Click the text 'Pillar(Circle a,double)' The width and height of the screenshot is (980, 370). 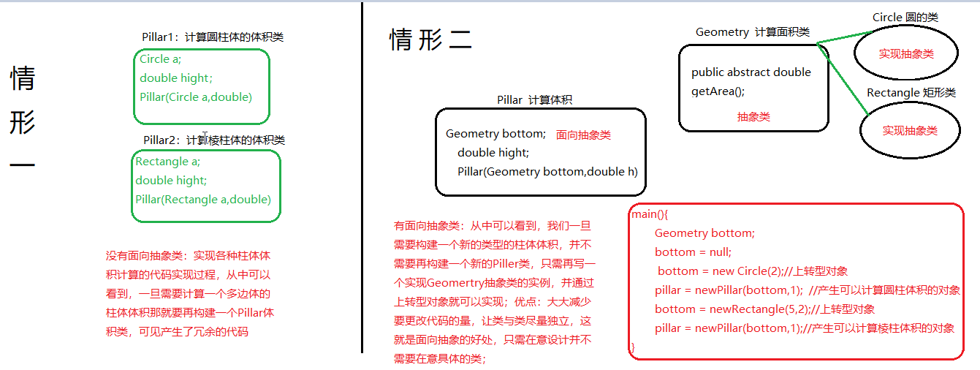tap(196, 97)
